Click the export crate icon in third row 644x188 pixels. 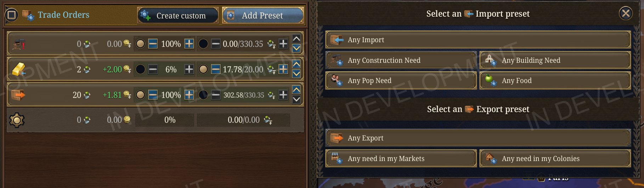point(18,95)
